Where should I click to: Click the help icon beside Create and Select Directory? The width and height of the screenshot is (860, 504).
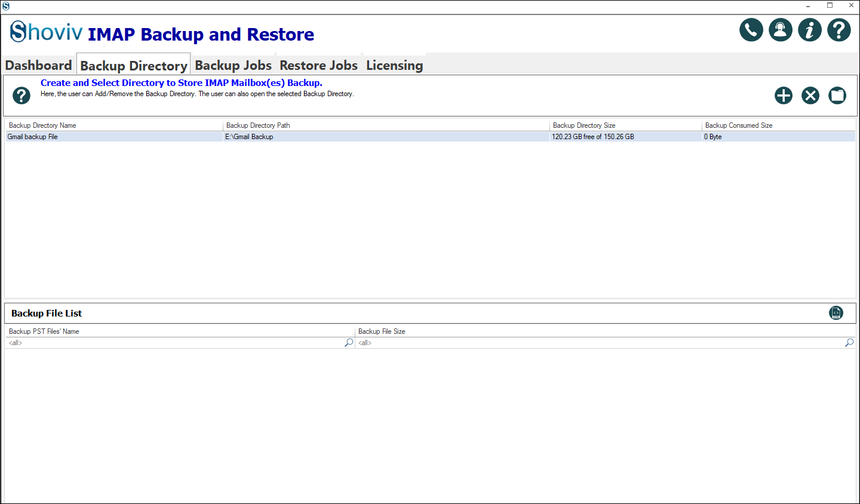click(21, 96)
